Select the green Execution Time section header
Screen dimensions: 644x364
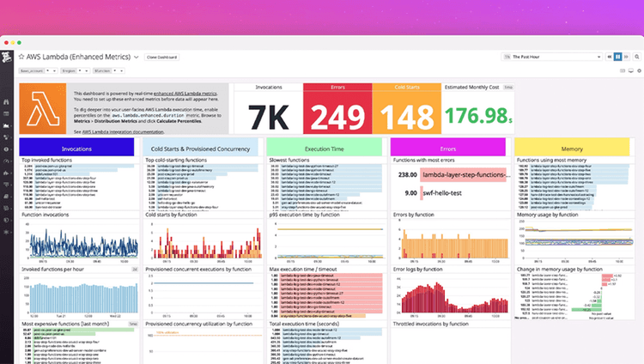coord(324,149)
